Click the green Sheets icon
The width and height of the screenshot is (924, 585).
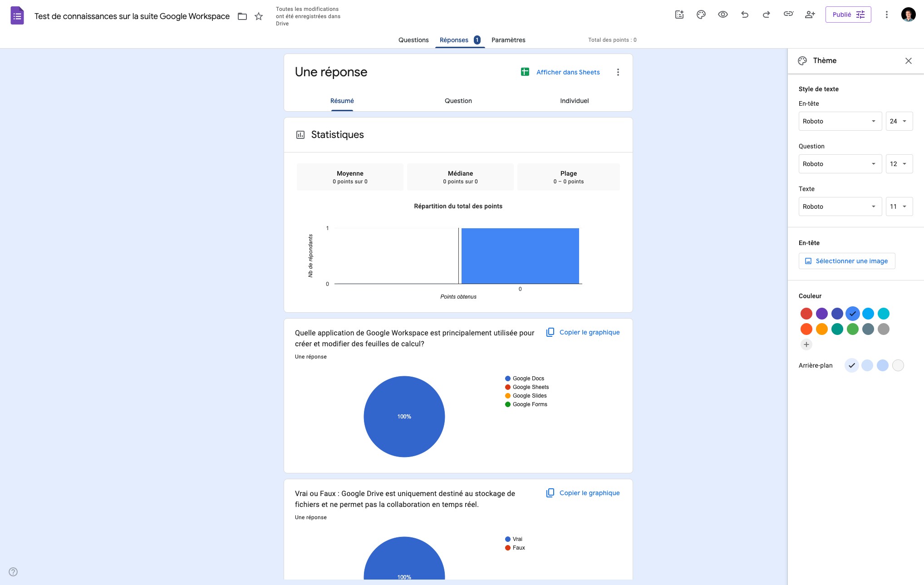pos(525,72)
